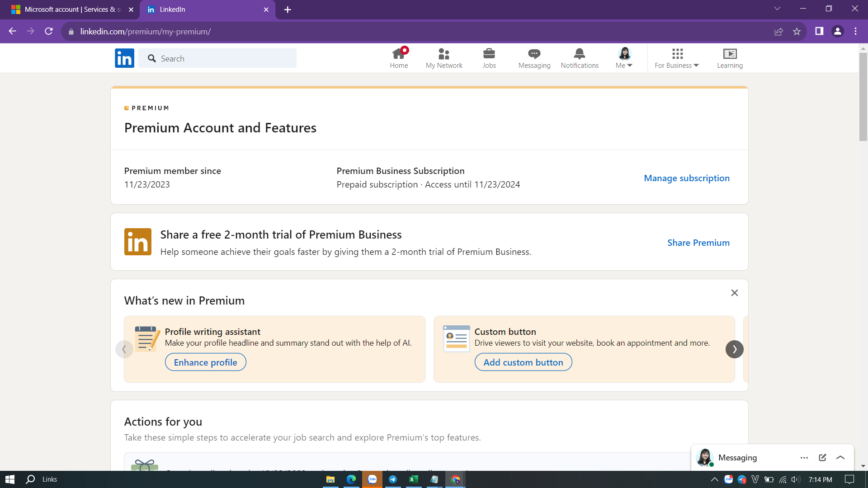The height and width of the screenshot is (488, 868).
Task: Click the page vertical scrollbar
Action: click(863, 97)
